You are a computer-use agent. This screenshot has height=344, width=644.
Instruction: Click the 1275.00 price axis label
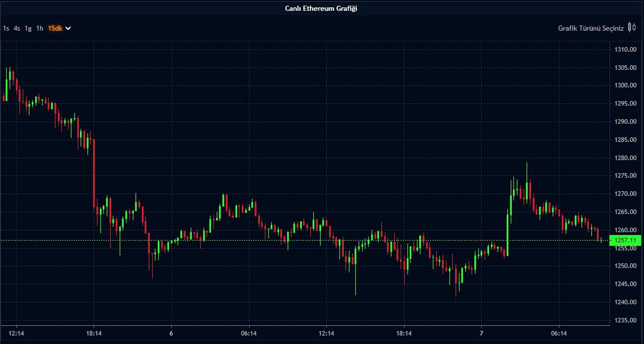[x=625, y=175]
